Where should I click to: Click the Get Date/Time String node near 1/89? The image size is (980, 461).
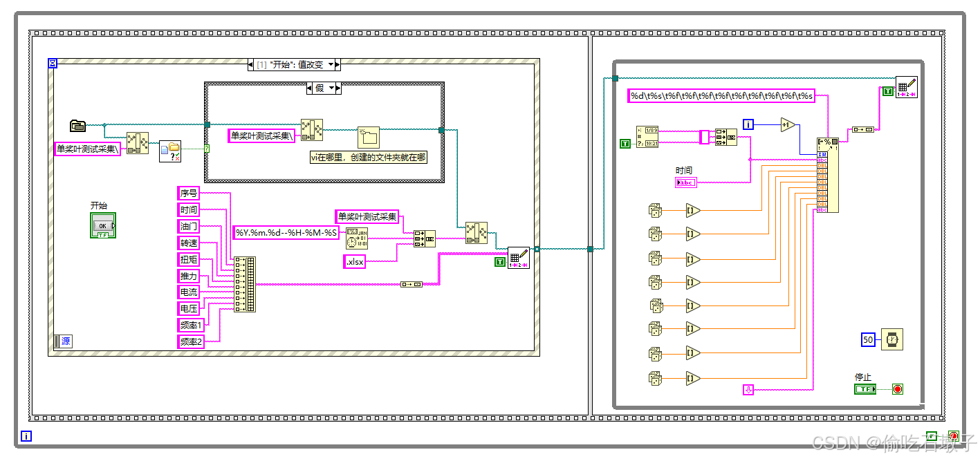(647, 136)
